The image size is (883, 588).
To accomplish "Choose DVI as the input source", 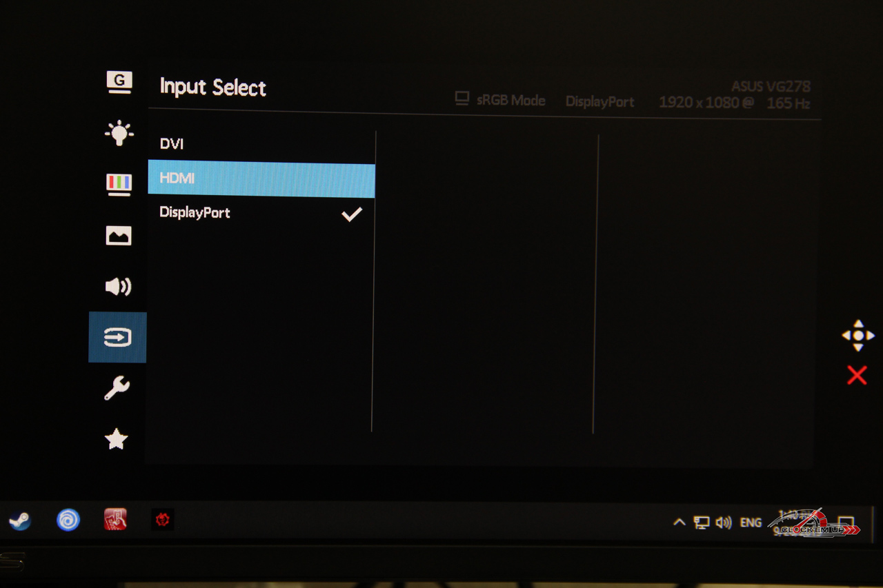I will coord(172,144).
